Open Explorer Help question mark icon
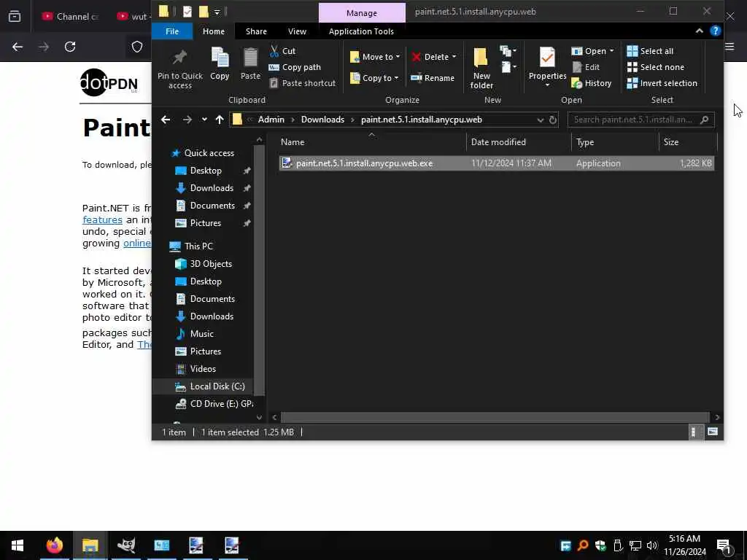This screenshot has height=560, width=747. [x=715, y=31]
